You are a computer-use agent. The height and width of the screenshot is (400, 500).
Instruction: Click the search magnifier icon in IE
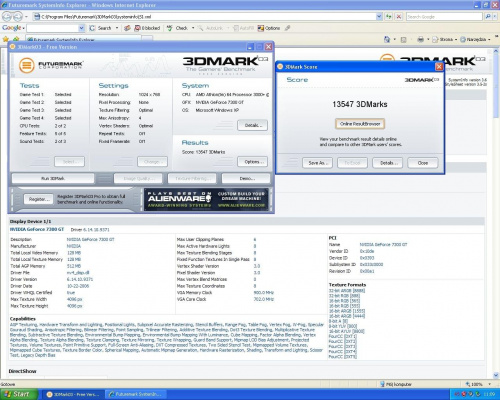(488, 16)
